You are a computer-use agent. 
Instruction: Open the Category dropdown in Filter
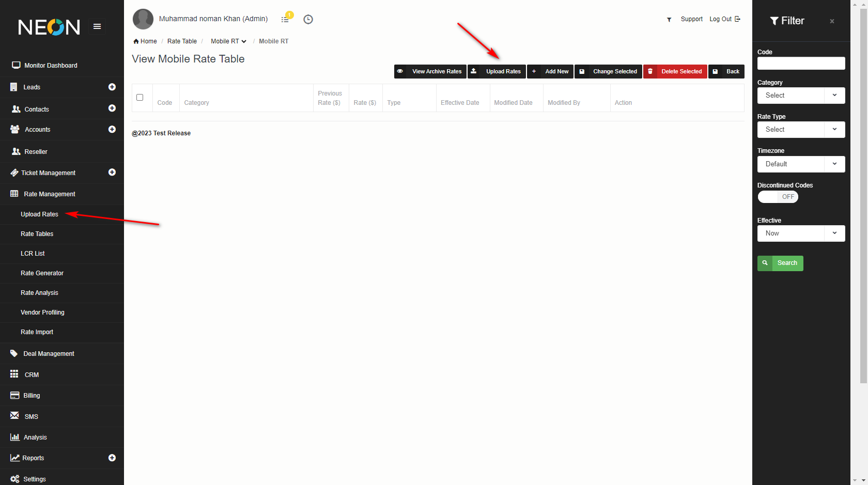pyautogui.click(x=801, y=96)
